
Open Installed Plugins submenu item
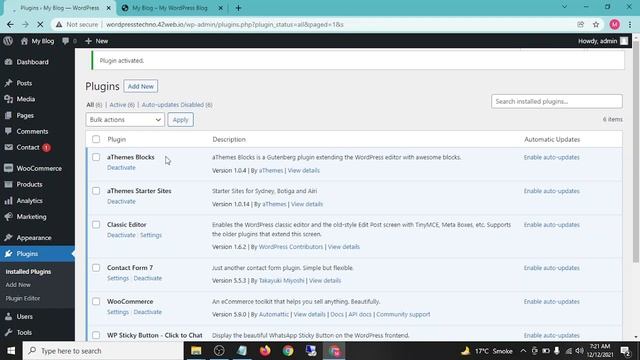click(28, 271)
